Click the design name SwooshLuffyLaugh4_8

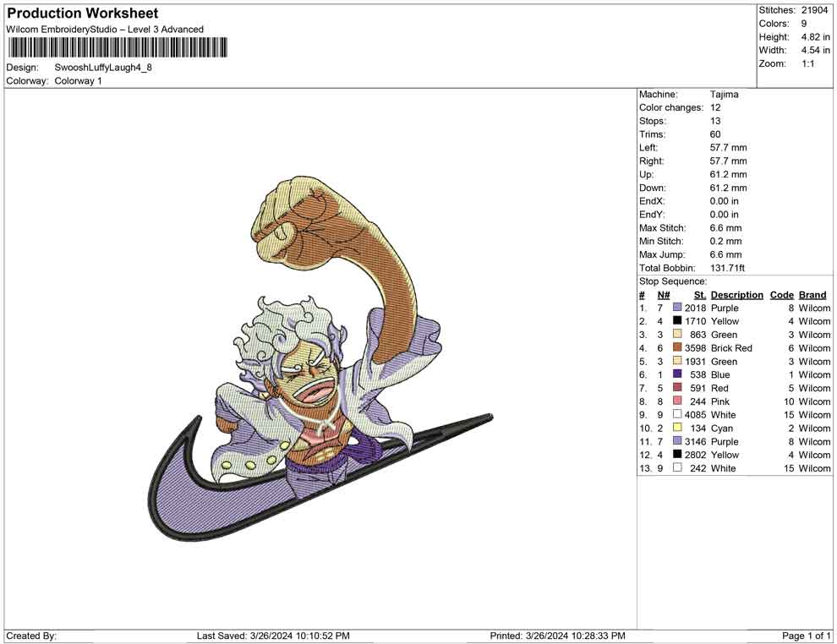(x=103, y=68)
